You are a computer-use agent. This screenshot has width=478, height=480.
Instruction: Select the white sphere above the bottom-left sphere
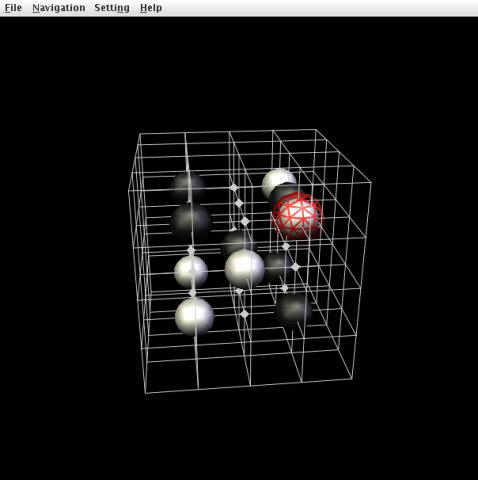(191, 272)
